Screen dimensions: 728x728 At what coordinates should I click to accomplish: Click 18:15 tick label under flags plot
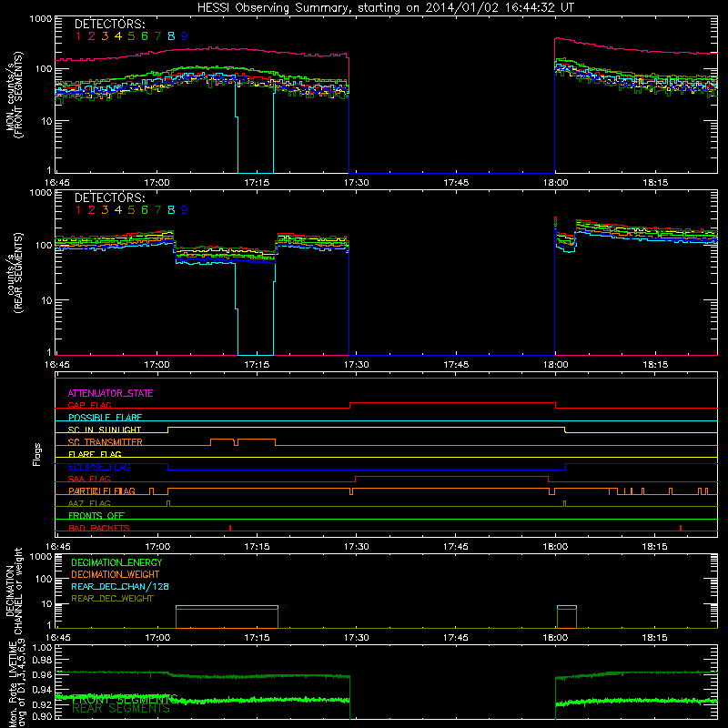click(654, 547)
